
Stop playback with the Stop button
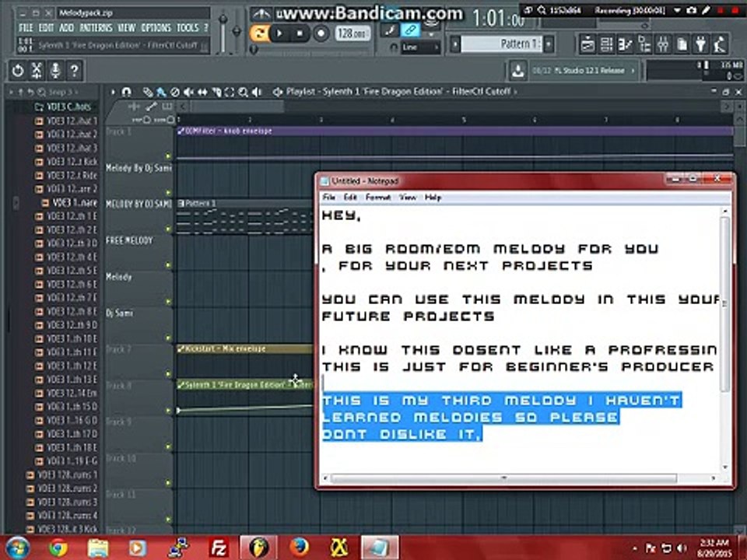pos(300,33)
